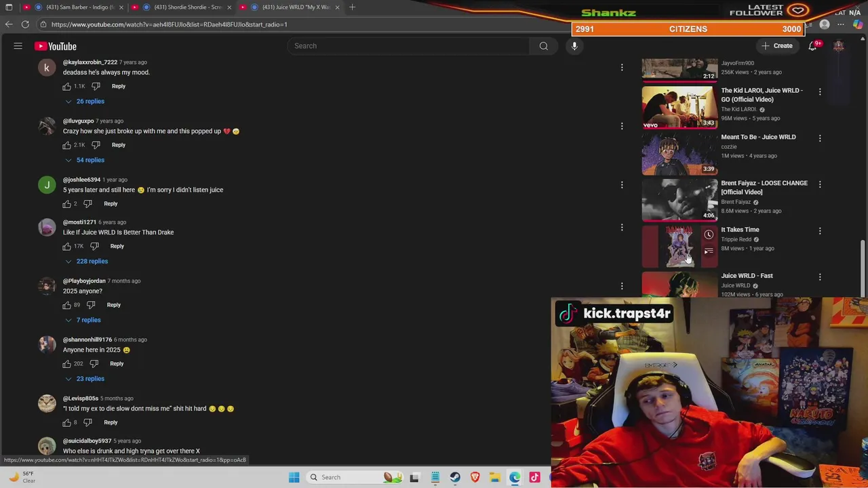Reply to @lluvguxpo's comment

119,145
